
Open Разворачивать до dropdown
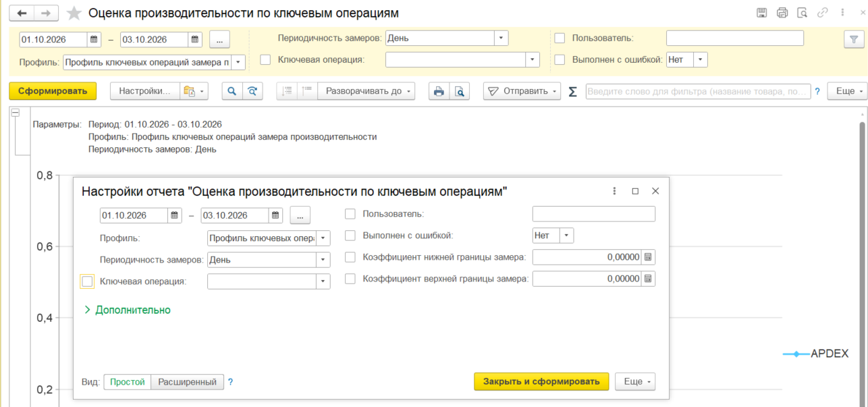pos(366,91)
